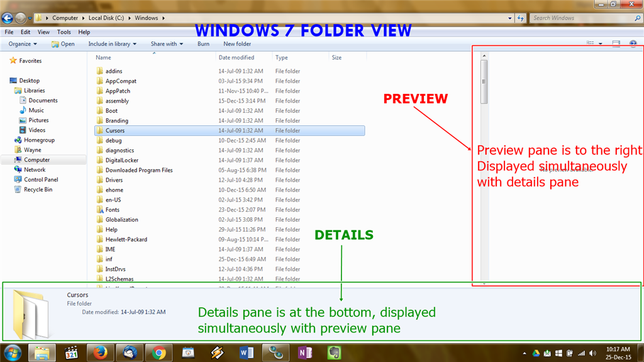Click the Windows Explorer taskbar icon
This screenshot has width=644, height=362.
tap(42, 353)
